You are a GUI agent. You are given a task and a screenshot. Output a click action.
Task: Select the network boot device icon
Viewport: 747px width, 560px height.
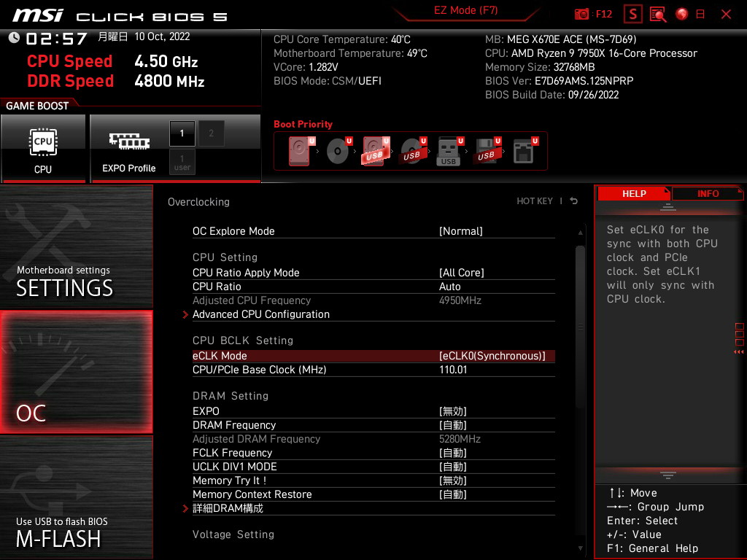click(525, 151)
